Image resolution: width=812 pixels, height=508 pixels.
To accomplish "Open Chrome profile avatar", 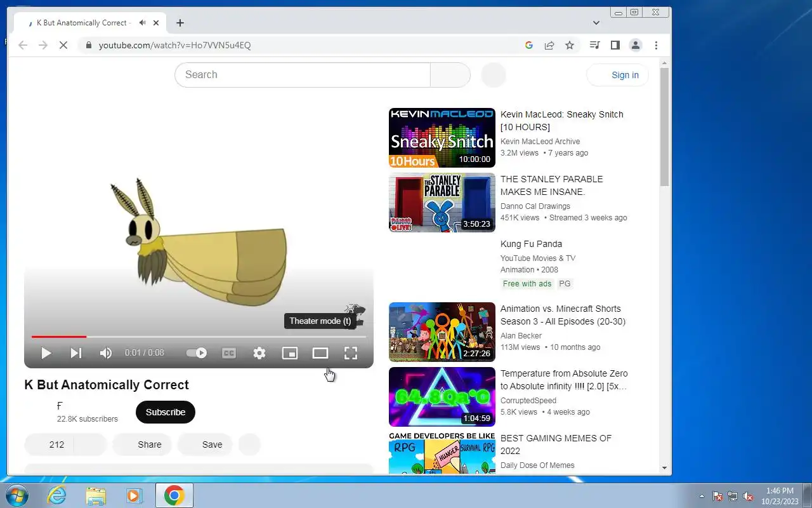I will click(x=635, y=45).
